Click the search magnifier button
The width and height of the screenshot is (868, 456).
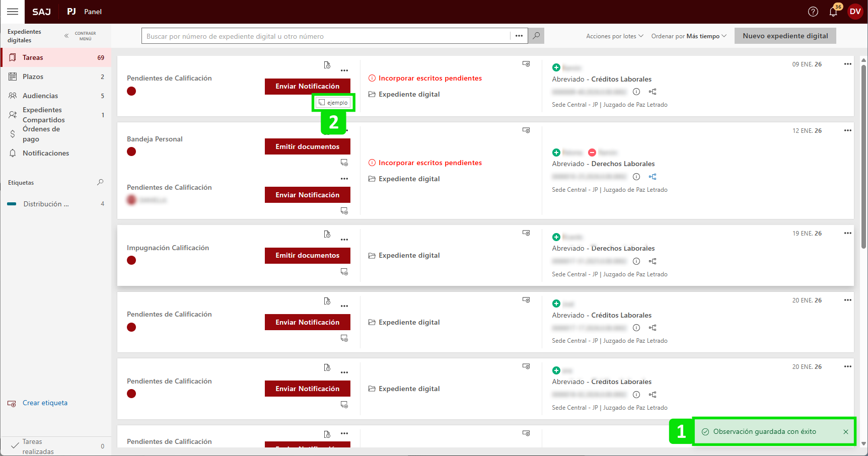[536, 36]
